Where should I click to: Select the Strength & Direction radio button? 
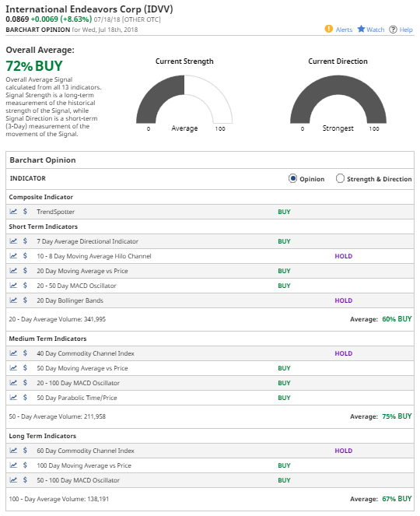(340, 178)
